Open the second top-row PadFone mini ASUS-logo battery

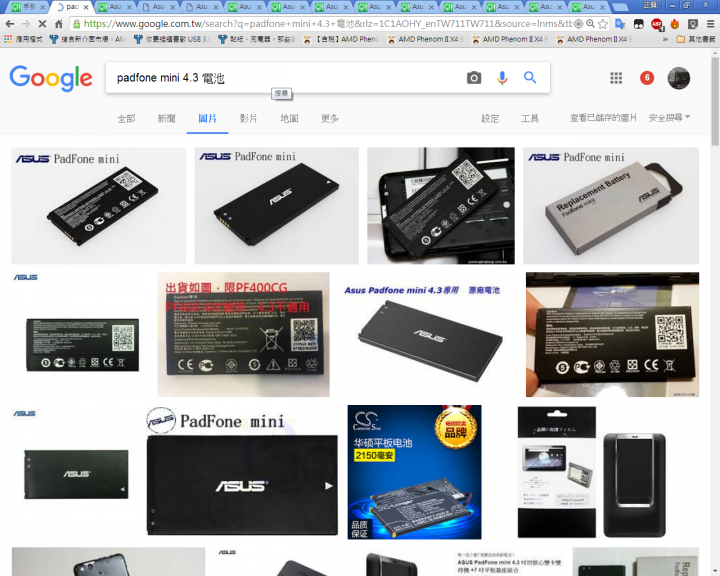click(x=276, y=205)
